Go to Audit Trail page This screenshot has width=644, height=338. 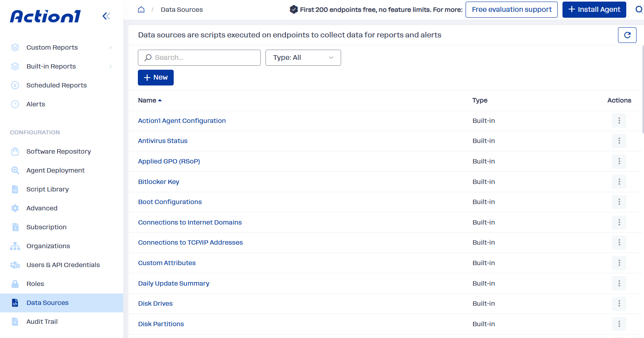(42, 321)
